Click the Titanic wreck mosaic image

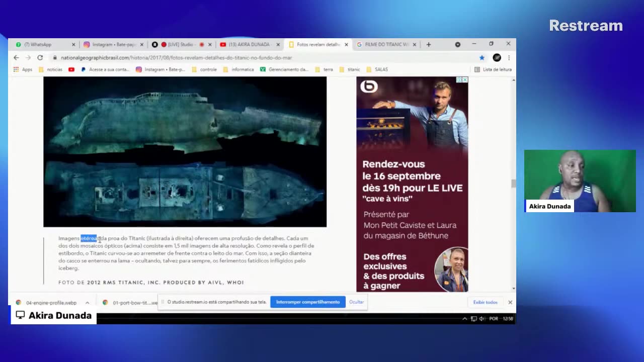tap(185, 152)
